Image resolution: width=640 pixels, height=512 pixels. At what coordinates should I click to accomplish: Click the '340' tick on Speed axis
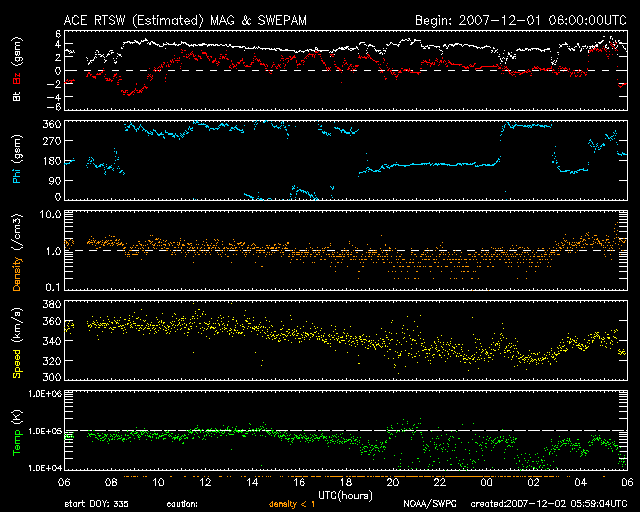pyautogui.click(x=52, y=341)
